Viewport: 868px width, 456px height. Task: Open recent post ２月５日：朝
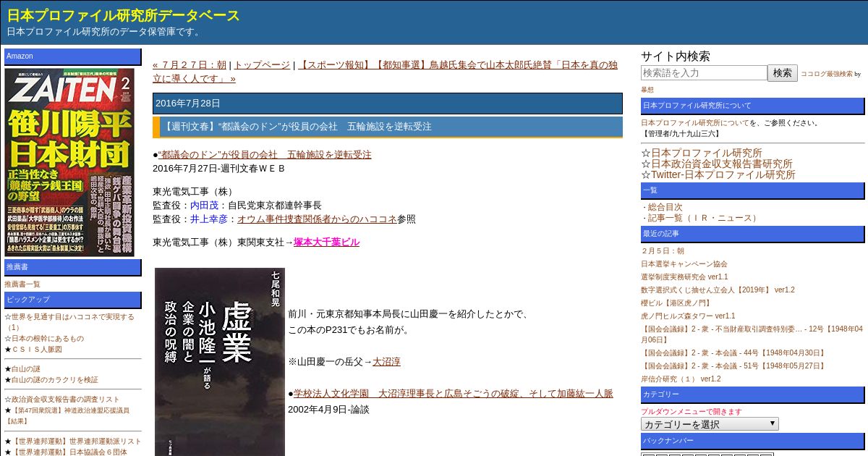coord(662,251)
